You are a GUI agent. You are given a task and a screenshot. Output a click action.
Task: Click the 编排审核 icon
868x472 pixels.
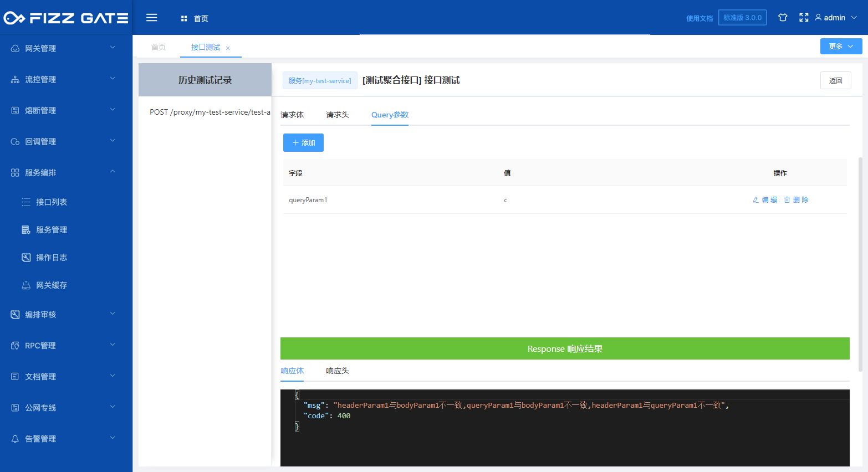pos(15,315)
